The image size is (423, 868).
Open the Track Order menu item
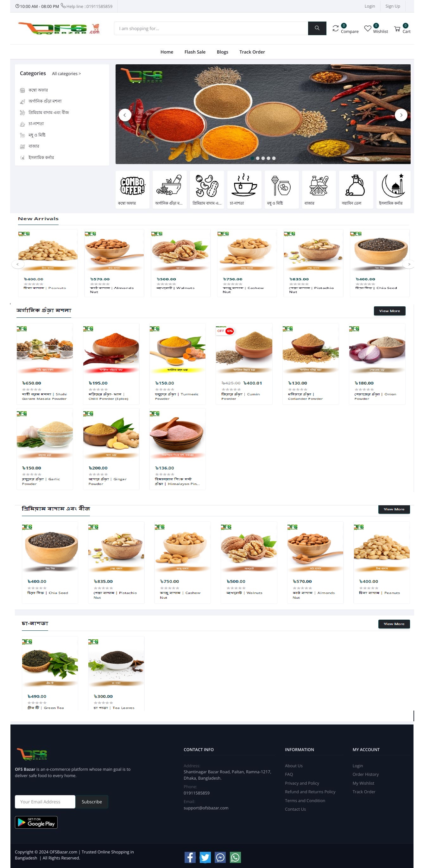tap(252, 52)
